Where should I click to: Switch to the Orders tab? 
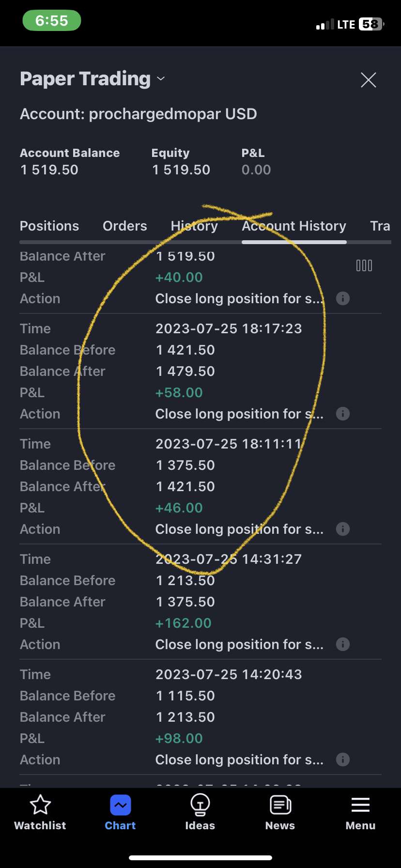pos(125,226)
